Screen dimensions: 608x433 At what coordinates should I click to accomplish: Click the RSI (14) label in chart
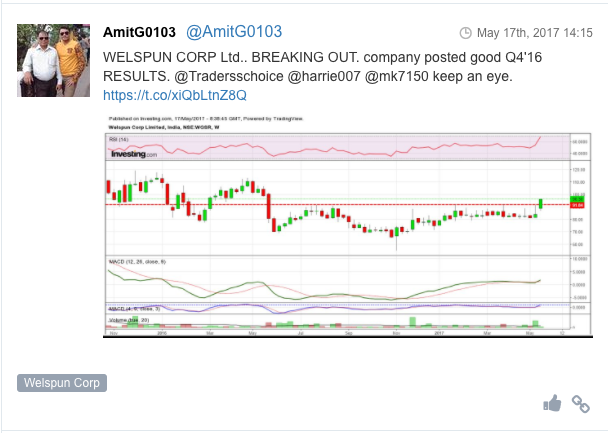pos(118,139)
